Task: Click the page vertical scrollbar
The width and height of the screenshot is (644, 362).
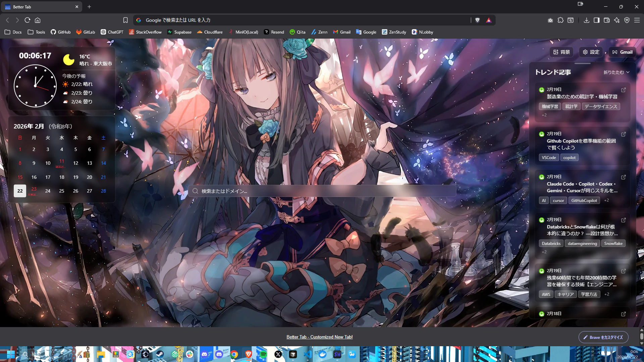Action: click(x=642, y=337)
